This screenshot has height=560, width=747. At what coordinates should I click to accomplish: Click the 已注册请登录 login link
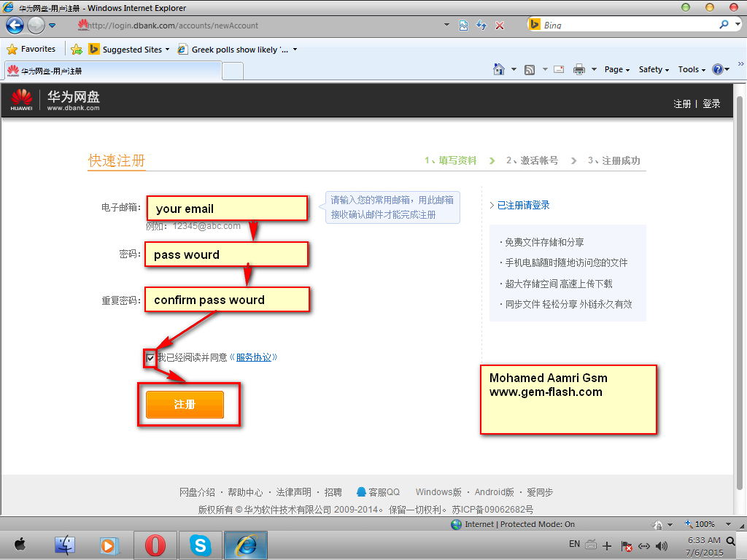pos(523,205)
